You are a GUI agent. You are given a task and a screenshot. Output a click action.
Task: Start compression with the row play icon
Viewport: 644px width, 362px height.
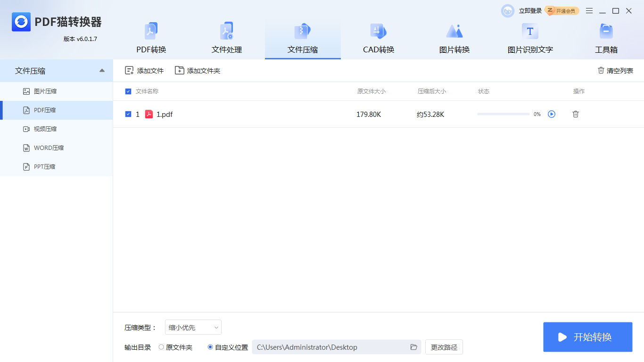[x=552, y=114]
